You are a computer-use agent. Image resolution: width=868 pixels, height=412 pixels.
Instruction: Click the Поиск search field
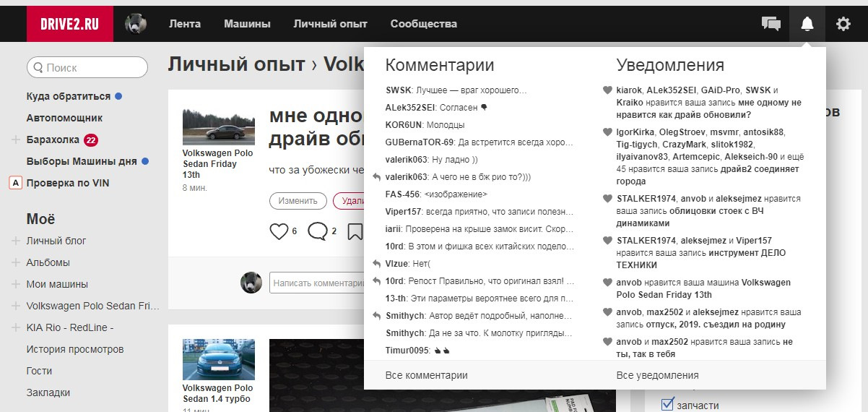coord(87,67)
